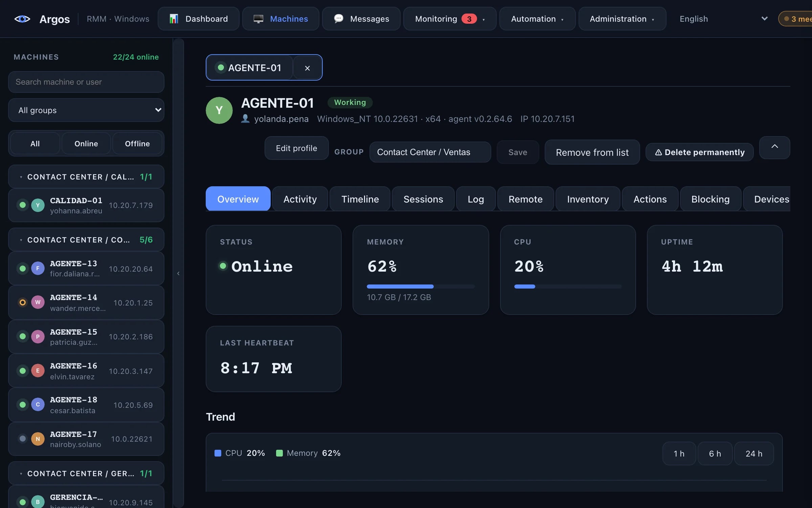812x508 pixels.
Task: Click Remove from list
Action: pyautogui.click(x=592, y=152)
